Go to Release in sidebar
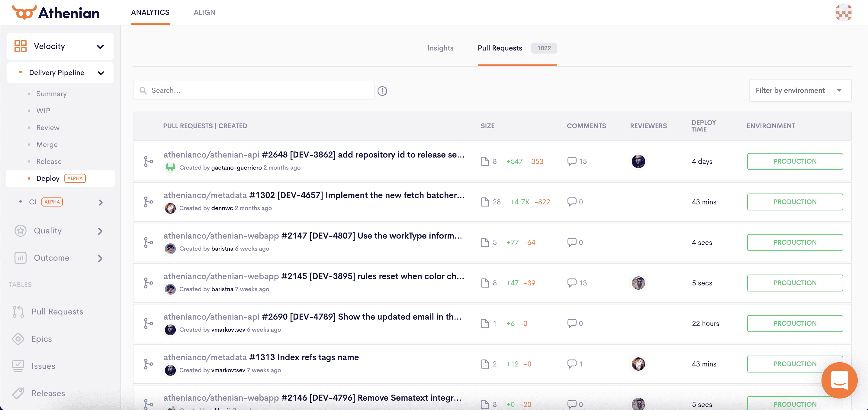This screenshot has width=868, height=410. [x=49, y=161]
